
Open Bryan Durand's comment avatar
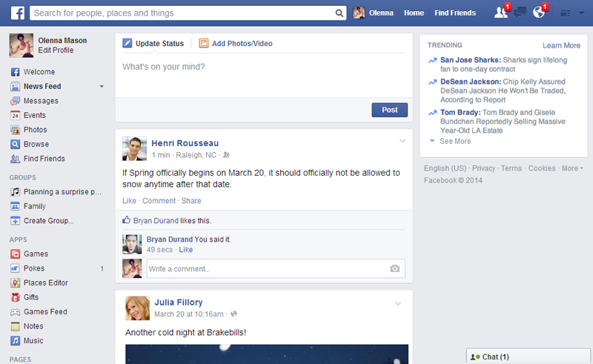coord(132,244)
